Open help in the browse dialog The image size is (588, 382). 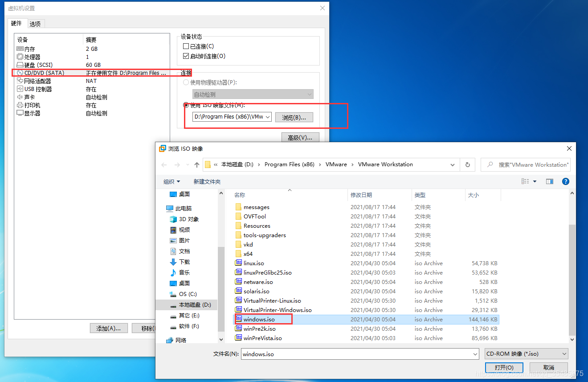(566, 181)
